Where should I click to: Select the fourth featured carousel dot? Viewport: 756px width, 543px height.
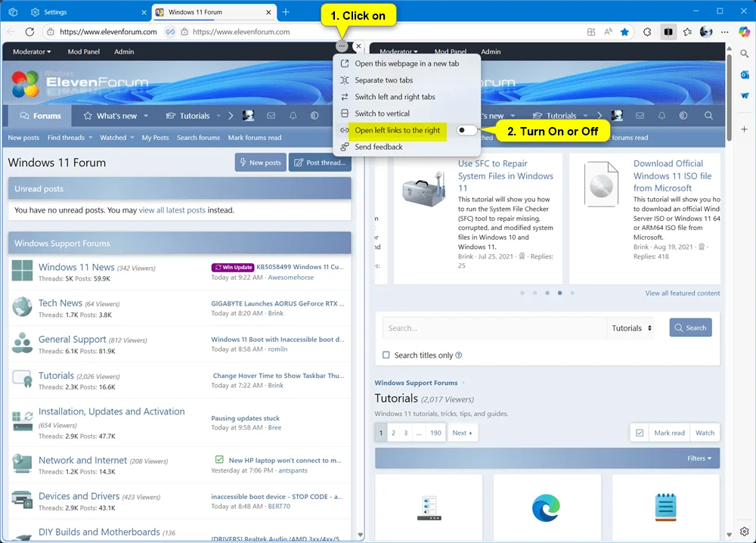coord(559,293)
